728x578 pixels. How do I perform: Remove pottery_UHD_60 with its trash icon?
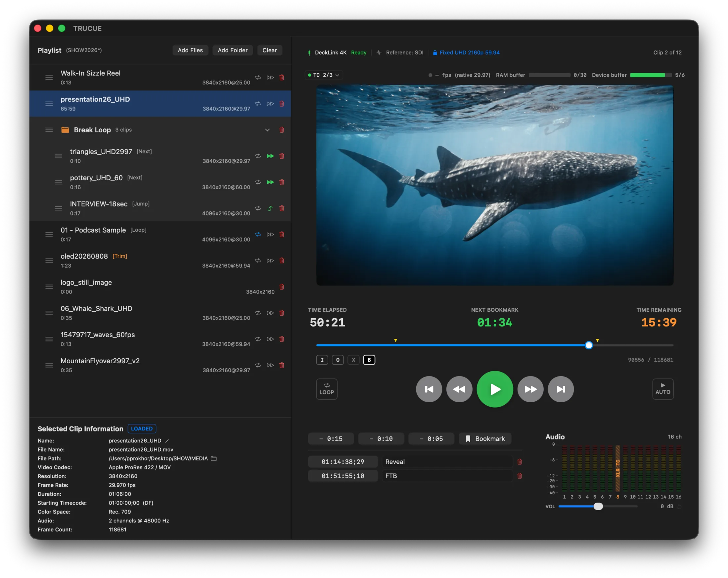click(x=282, y=182)
